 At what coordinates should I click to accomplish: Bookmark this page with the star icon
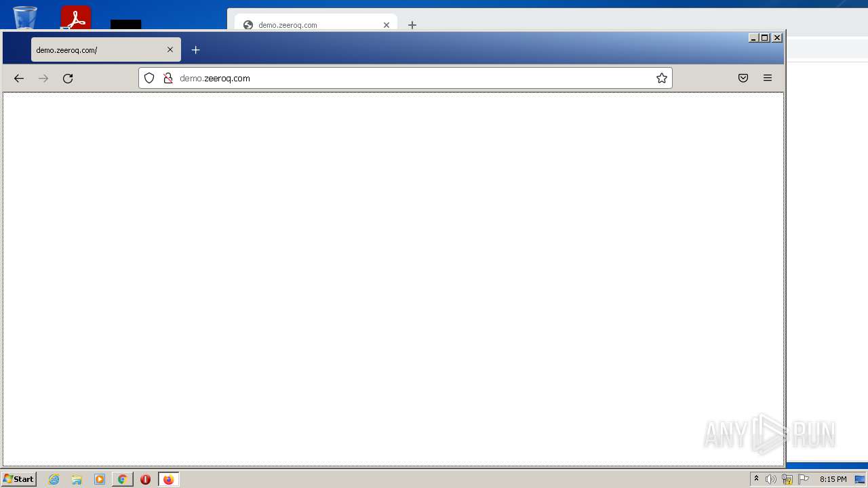[662, 78]
